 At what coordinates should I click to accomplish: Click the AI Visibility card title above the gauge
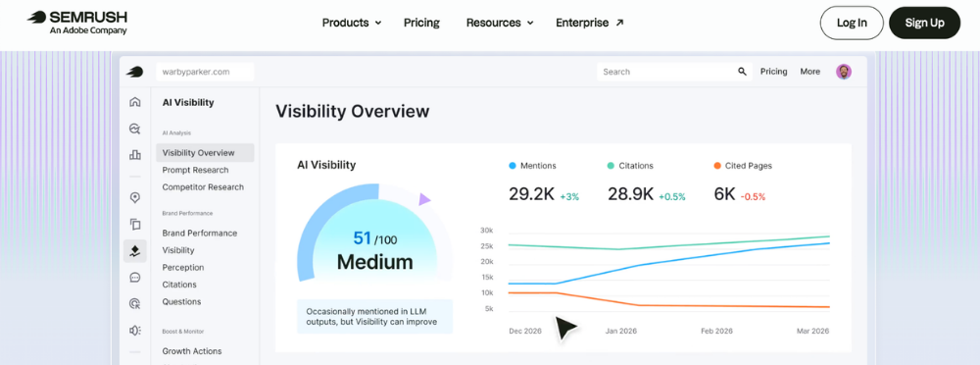pos(326,165)
